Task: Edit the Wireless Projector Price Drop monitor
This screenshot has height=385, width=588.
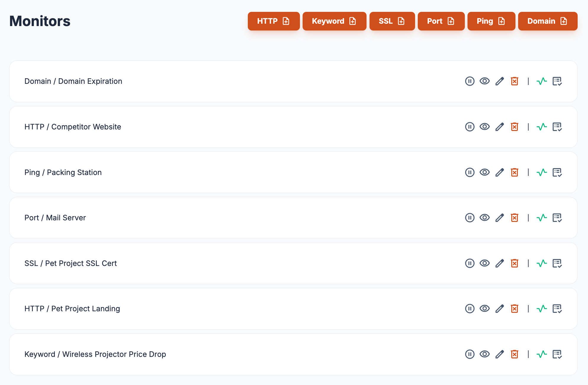Action: [x=499, y=354]
